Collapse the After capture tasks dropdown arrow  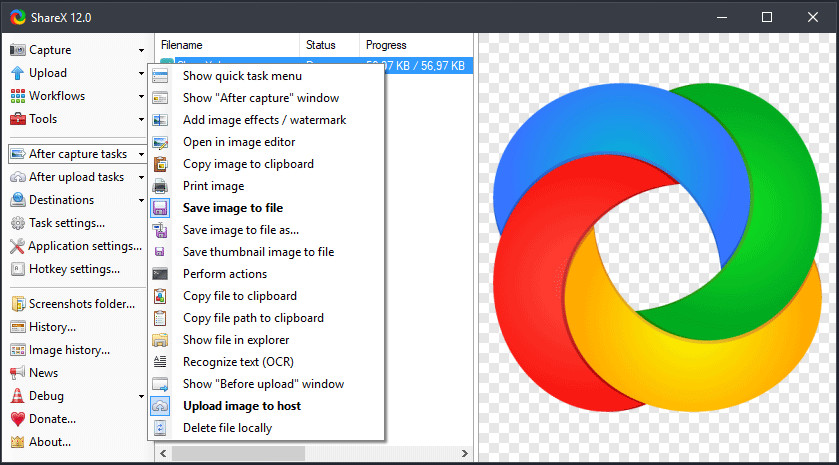(141, 154)
